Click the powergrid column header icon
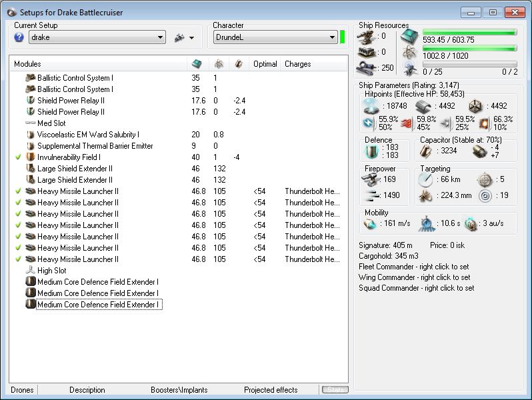Viewport: 532px width, 400px height. coord(219,63)
